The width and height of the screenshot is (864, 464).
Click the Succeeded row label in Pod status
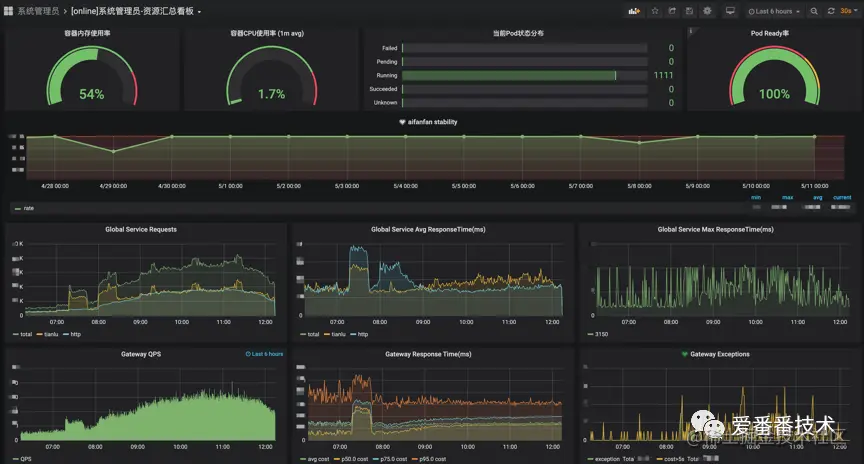(x=384, y=89)
